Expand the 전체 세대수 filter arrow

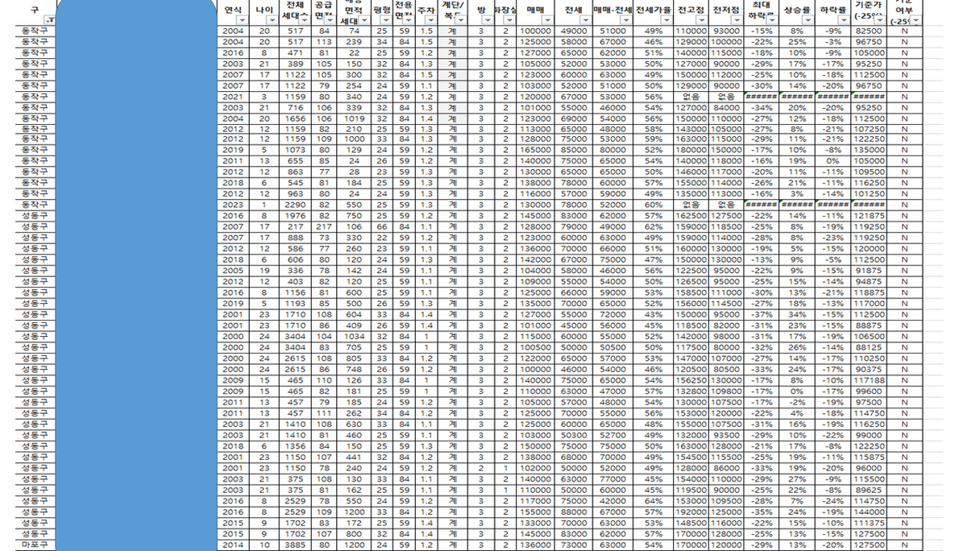pyautogui.click(x=304, y=20)
